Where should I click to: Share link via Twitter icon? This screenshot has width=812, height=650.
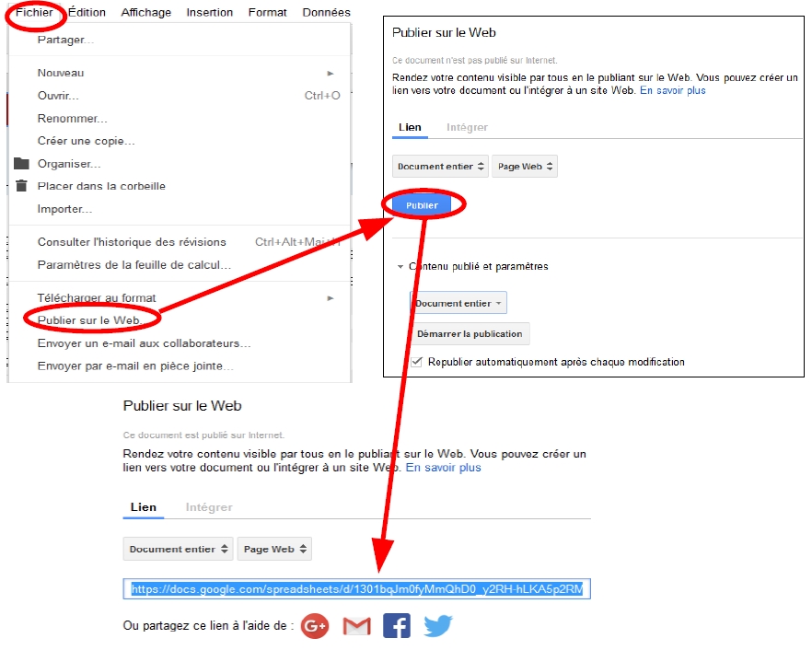[438, 626]
